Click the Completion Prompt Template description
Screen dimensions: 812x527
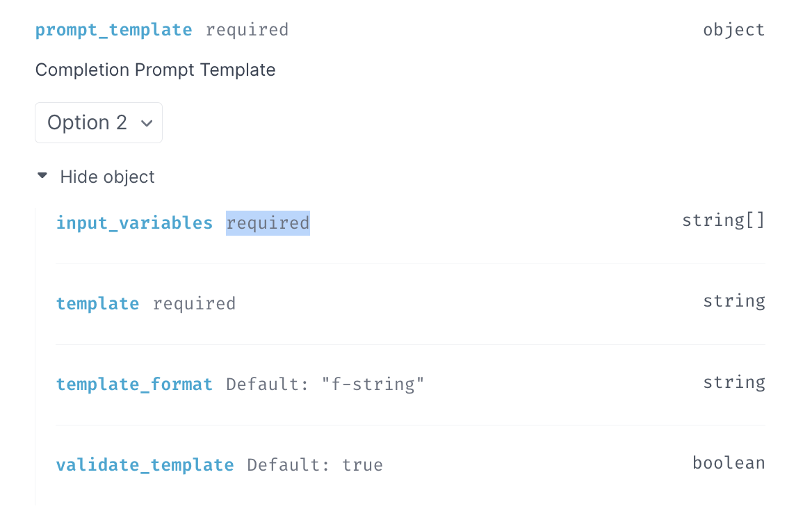click(x=155, y=70)
